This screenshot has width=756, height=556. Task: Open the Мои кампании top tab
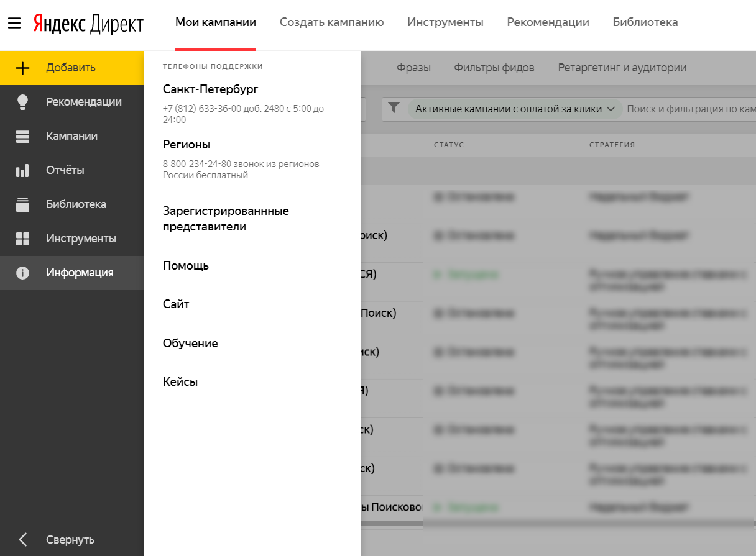tap(215, 22)
